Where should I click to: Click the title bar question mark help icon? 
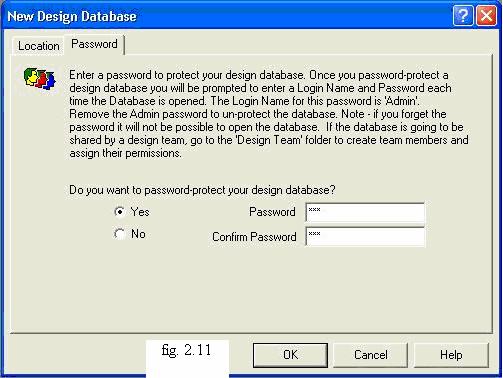tap(463, 15)
